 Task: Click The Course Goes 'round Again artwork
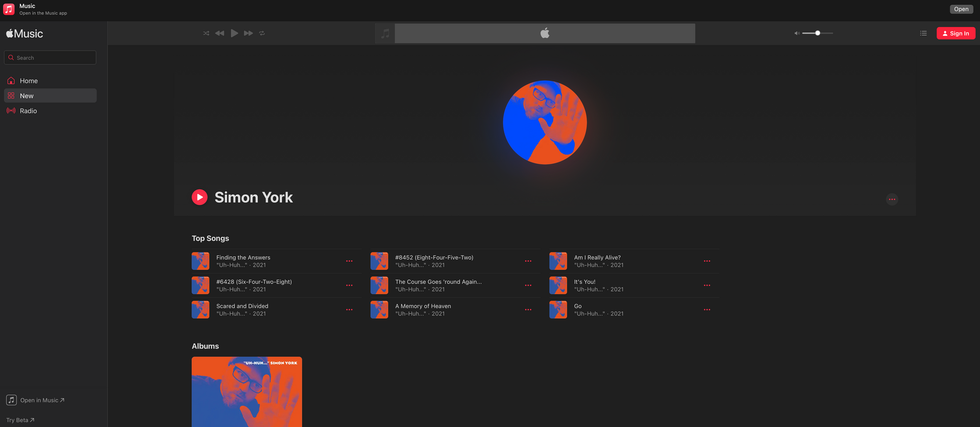point(379,286)
